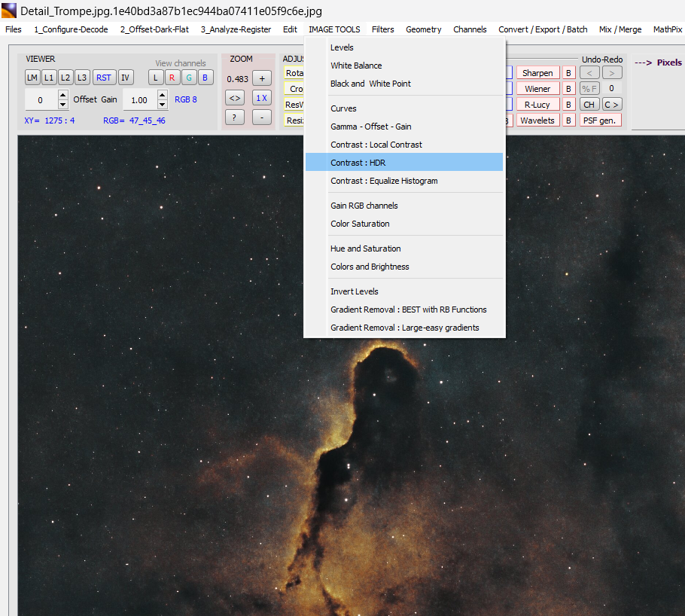Click the Redo right arrow button
The width and height of the screenshot is (685, 616).
[612, 73]
